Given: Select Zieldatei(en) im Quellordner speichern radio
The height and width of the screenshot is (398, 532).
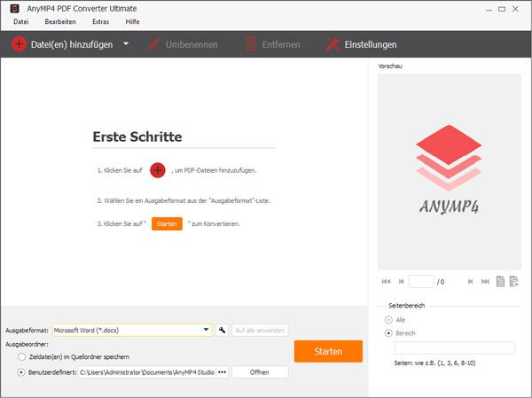Looking at the screenshot, I should [21, 357].
